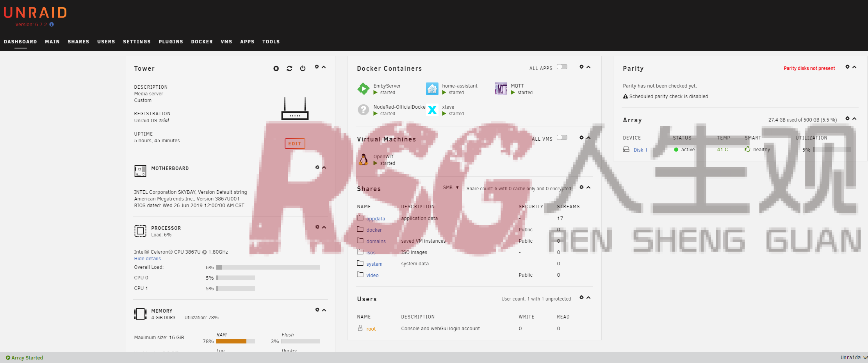Open the xteve container icon
The width and height of the screenshot is (868, 363).
pyautogui.click(x=432, y=110)
